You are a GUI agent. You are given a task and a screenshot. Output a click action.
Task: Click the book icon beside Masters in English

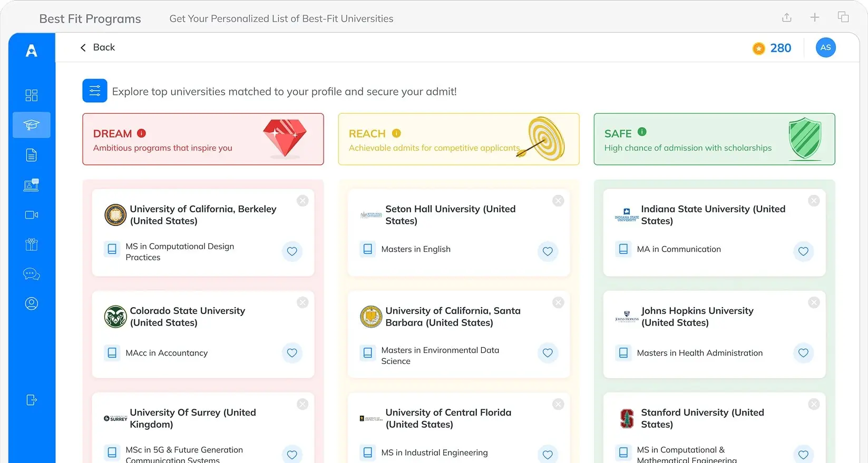point(368,249)
